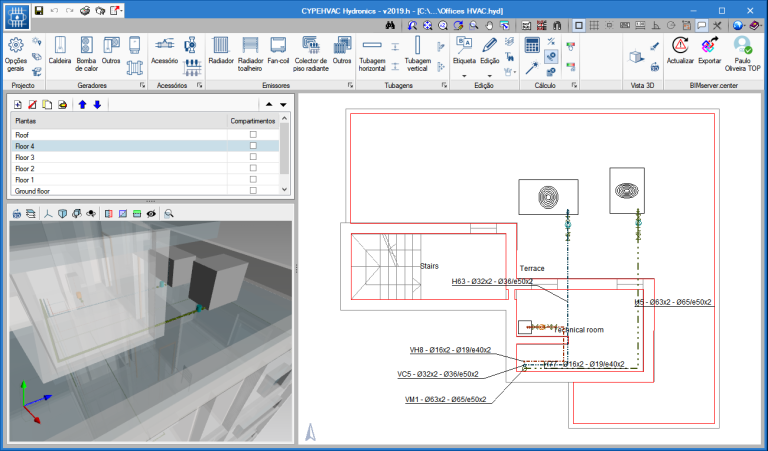
Task: Check Compartimentos box for Floor 4
Action: tap(253, 145)
